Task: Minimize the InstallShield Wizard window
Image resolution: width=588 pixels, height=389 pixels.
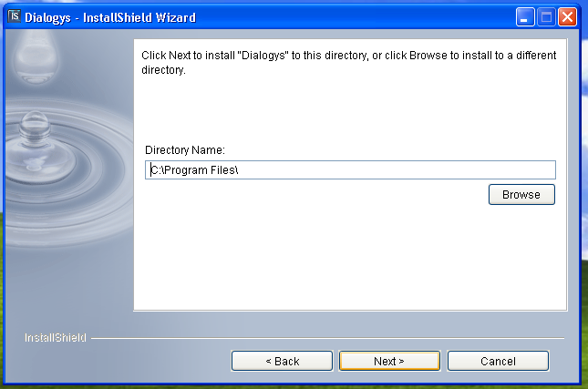Action: (525, 17)
